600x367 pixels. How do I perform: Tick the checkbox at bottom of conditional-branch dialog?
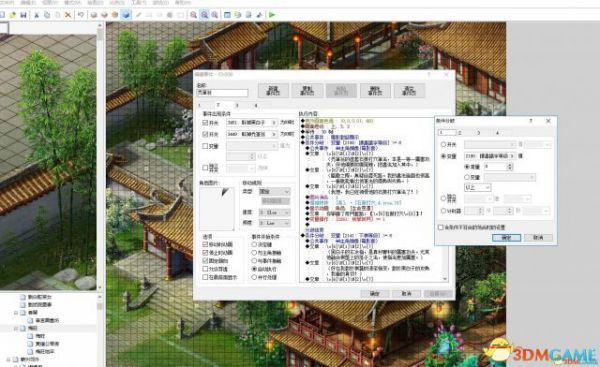pyautogui.click(x=440, y=227)
